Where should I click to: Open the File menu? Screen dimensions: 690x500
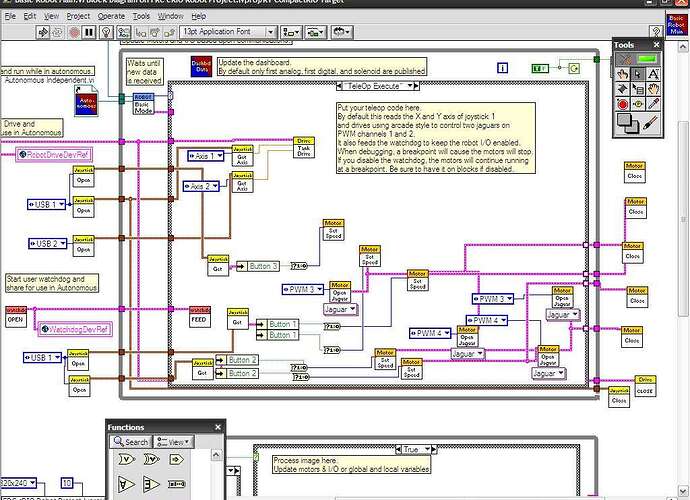[10, 16]
